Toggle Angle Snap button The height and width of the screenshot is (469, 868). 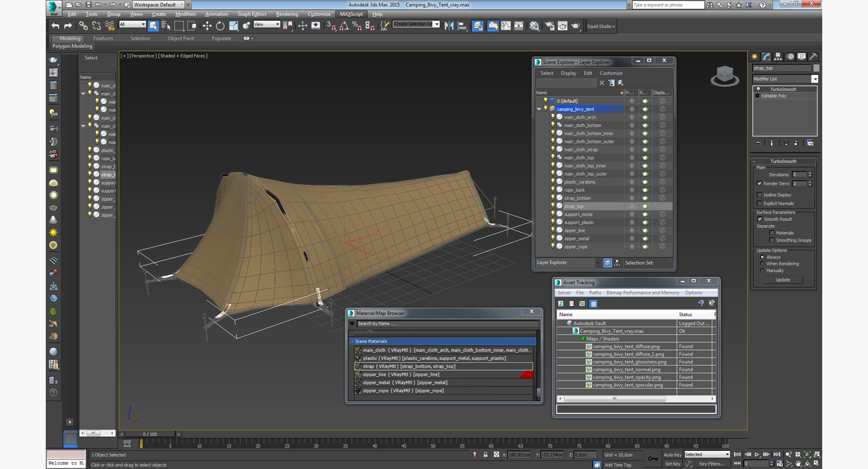(x=344, y=26)
